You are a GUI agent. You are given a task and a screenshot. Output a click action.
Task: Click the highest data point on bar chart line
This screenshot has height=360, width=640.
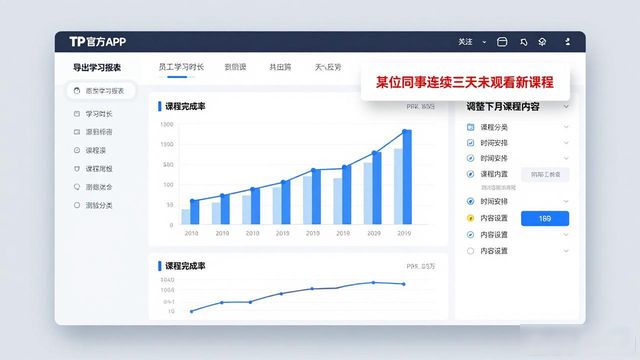click(405, 131)
